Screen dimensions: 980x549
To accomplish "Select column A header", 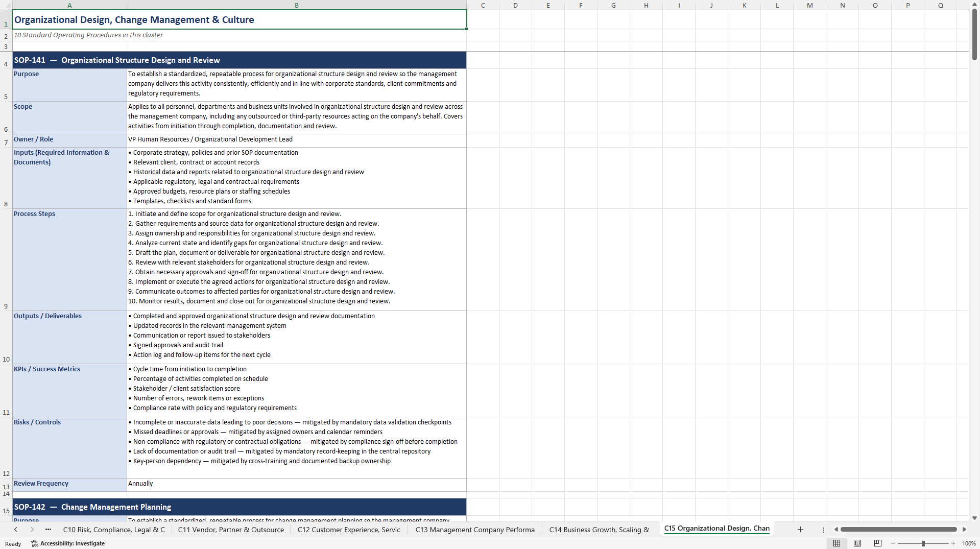I will [x=69, y=5].
